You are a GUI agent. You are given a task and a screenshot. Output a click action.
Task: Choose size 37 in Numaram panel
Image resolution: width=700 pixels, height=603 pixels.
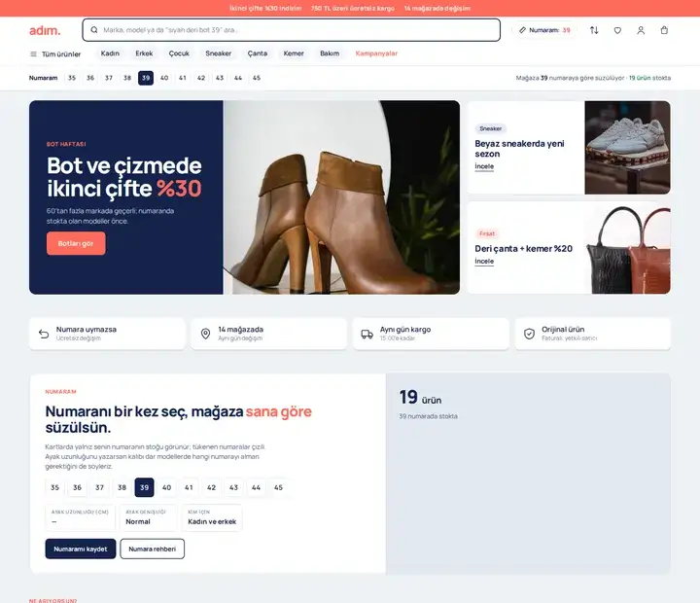(99, 487)
